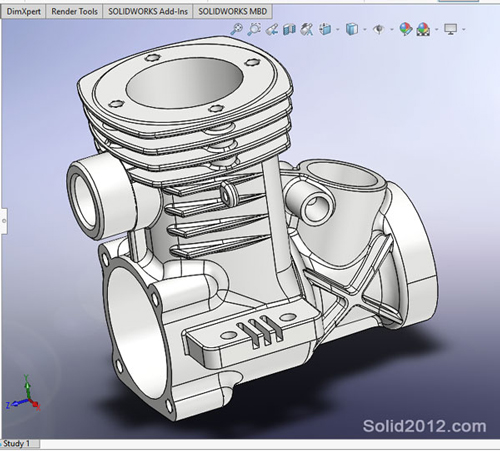
Task: Open the Section View tool
Action: 289,29
